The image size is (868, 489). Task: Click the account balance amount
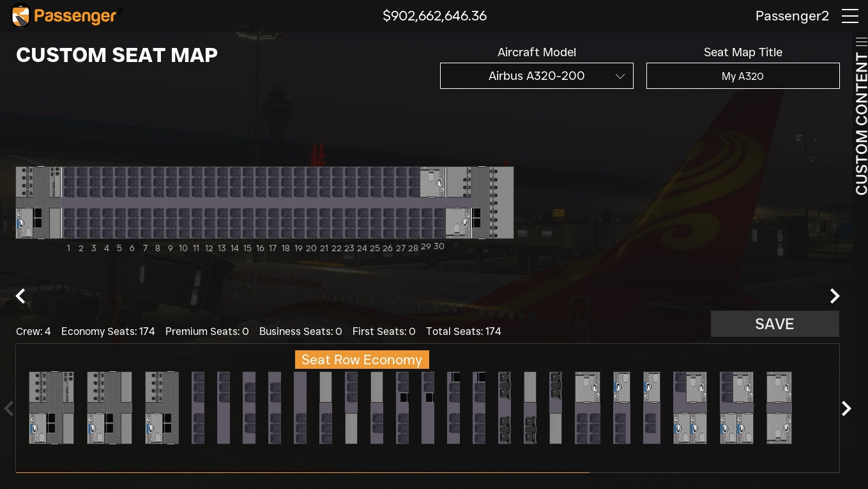coord(434,16)
